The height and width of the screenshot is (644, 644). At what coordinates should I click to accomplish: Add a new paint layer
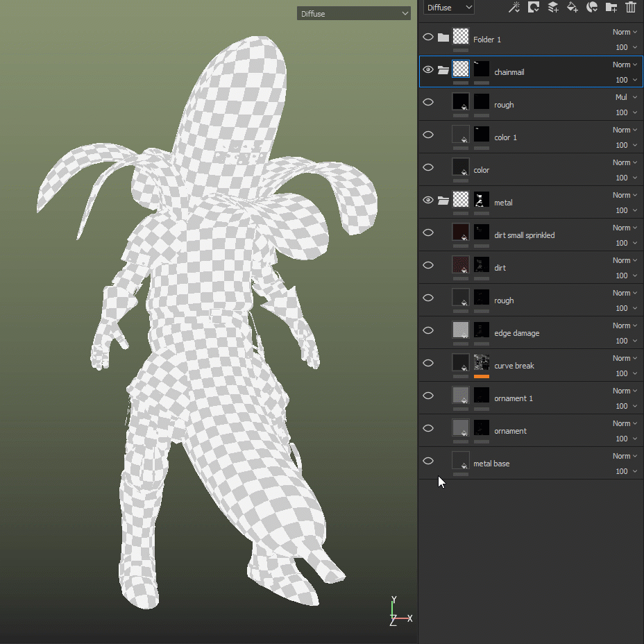553,8
